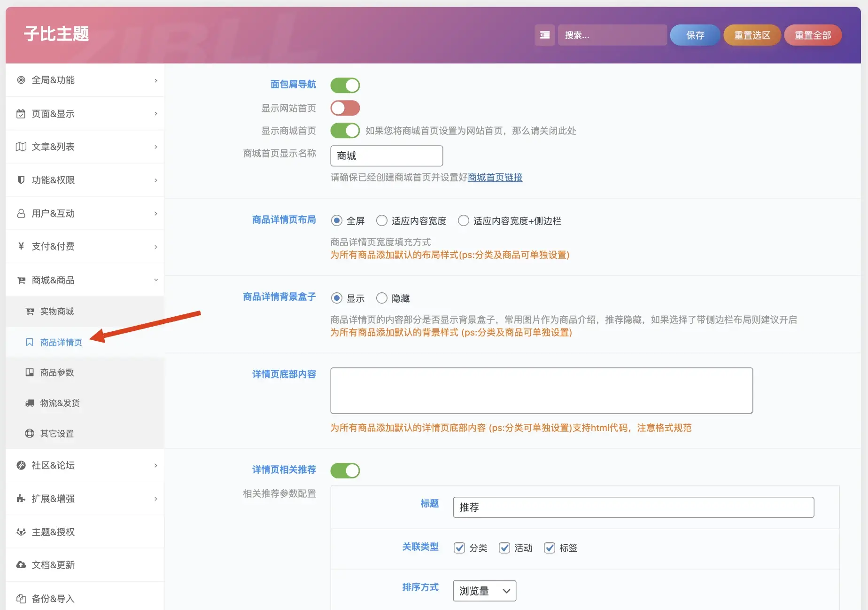Click the shield icon for 功能&权限
The width and height of the screenshot is (868, 610).
(21, 180)
